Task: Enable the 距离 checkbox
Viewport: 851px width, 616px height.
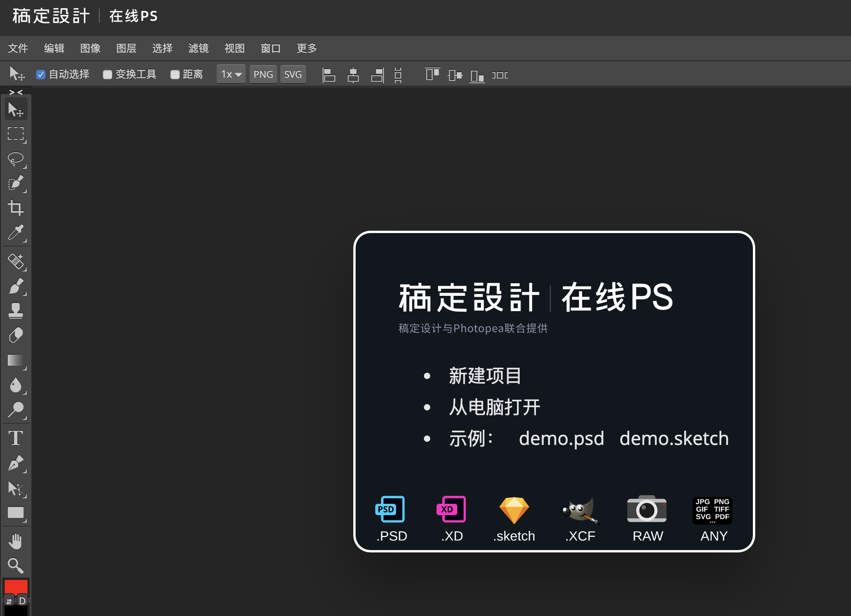Action: point(175,75)
